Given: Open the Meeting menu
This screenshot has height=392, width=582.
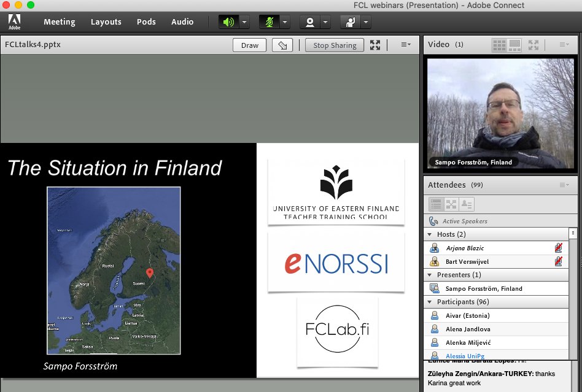Looking at the screenshot, I should [x=60, y=22].
